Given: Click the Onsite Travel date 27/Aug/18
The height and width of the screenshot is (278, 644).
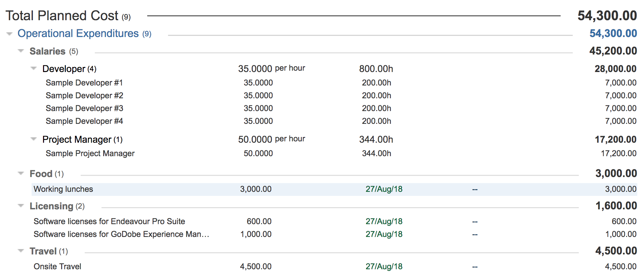Looking at the screenshot, I should tap(384, 267).
